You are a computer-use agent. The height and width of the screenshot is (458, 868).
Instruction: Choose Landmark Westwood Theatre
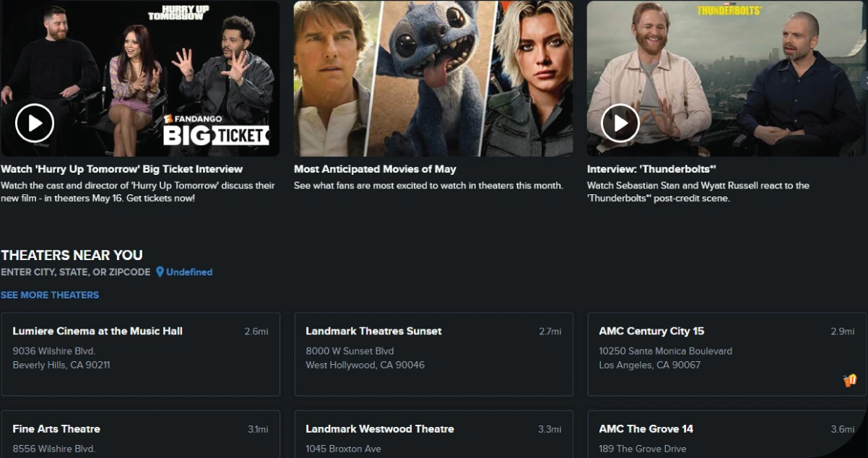[380, 428]
